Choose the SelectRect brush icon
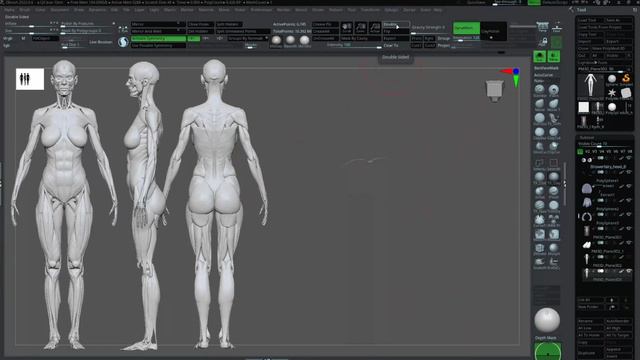 [x=553, y=164]
